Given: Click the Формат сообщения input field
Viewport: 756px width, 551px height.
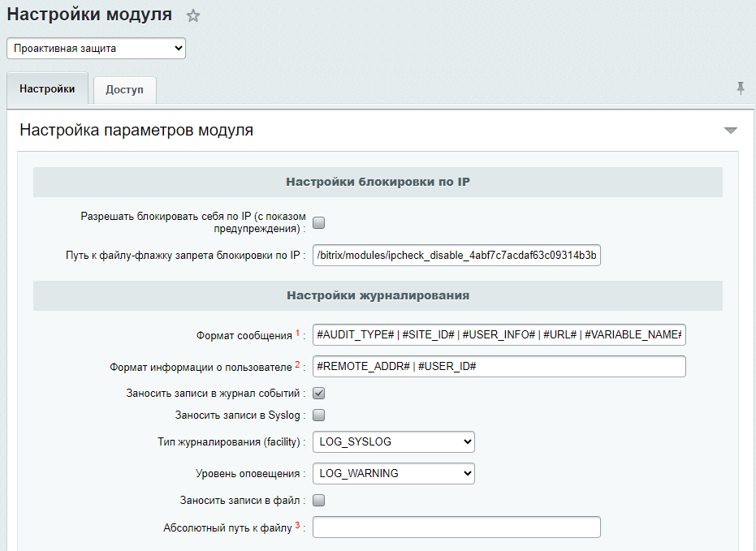Looking at the screenshot, I should [499, 335].
